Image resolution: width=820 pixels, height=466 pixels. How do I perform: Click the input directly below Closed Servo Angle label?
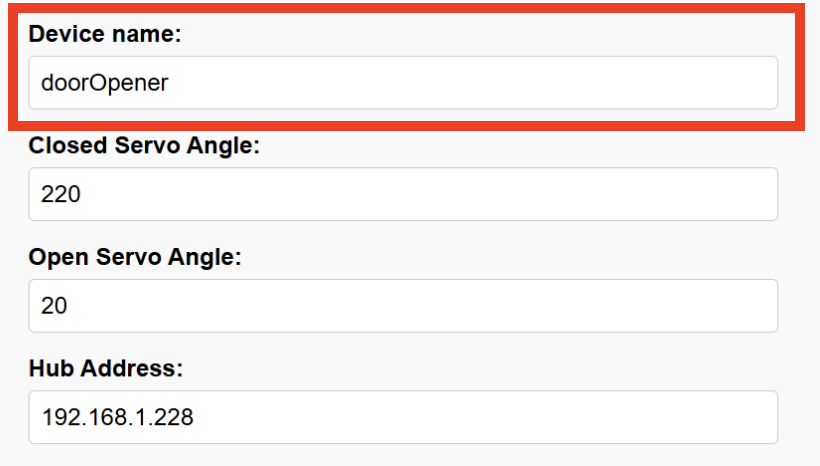tap(403, 194)
